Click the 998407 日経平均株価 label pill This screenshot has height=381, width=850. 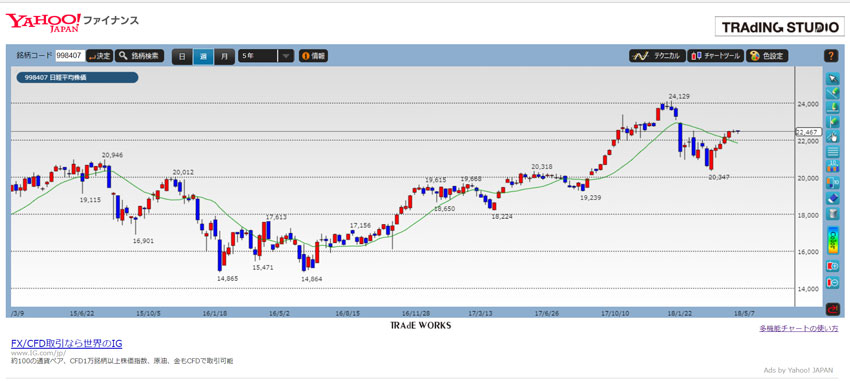[x=77, y=78]
